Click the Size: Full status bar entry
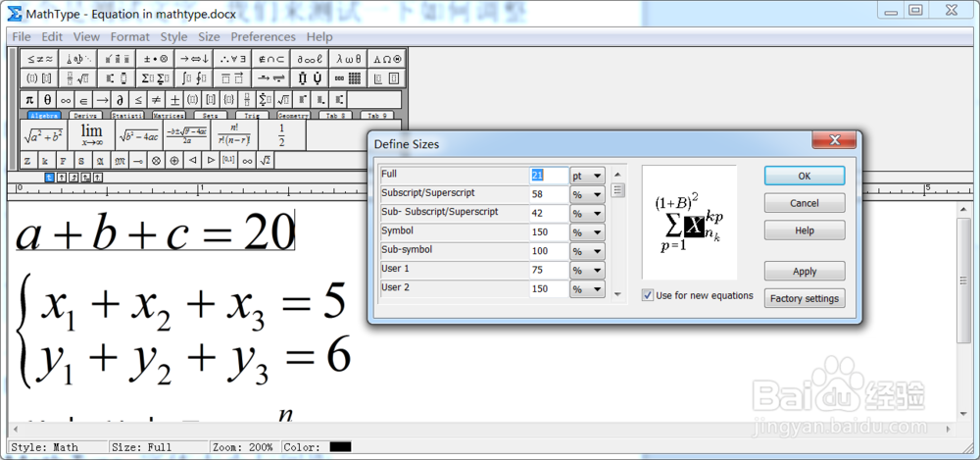Screen dimensions: 980x460 (141, 447)
